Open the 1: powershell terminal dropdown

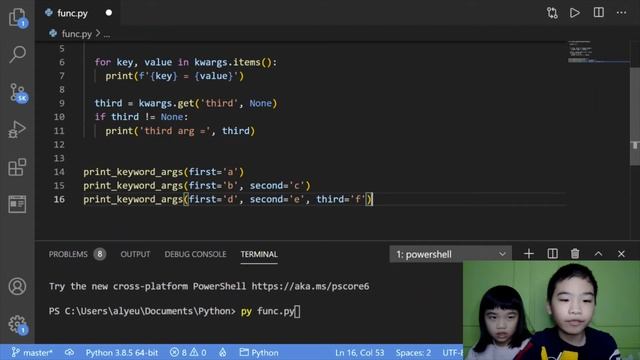[x=450, y=254]
